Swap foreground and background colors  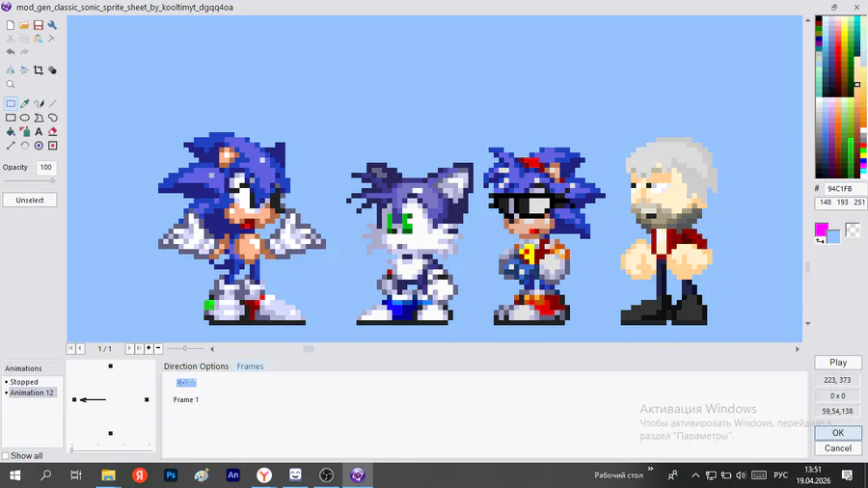(x=820, y=241)
